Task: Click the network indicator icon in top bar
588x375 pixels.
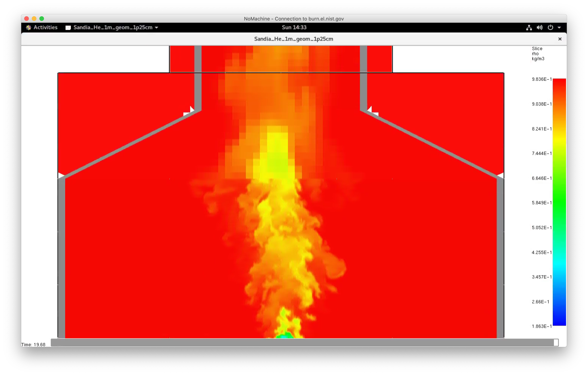Action: (x=529, y=28)
